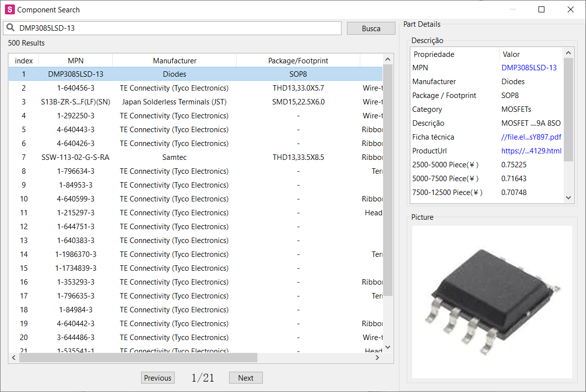Click the 1/21 page indicator

pos(202,378)
